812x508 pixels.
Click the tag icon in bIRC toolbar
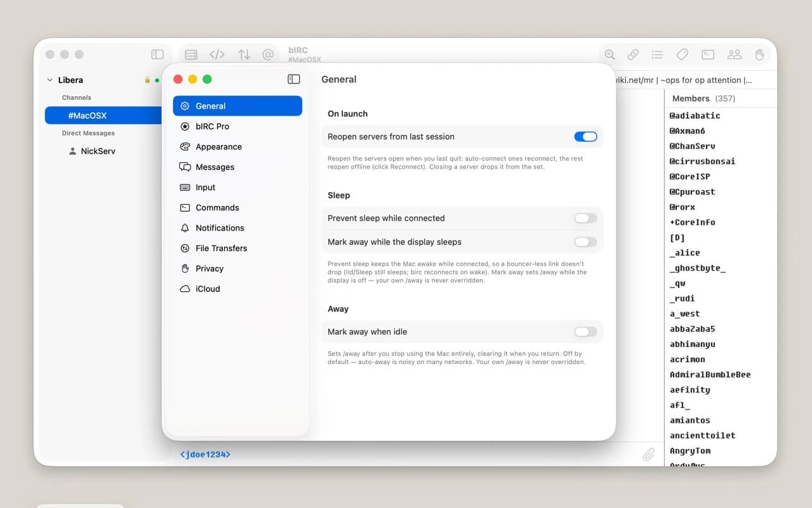[x=682, y=55]
